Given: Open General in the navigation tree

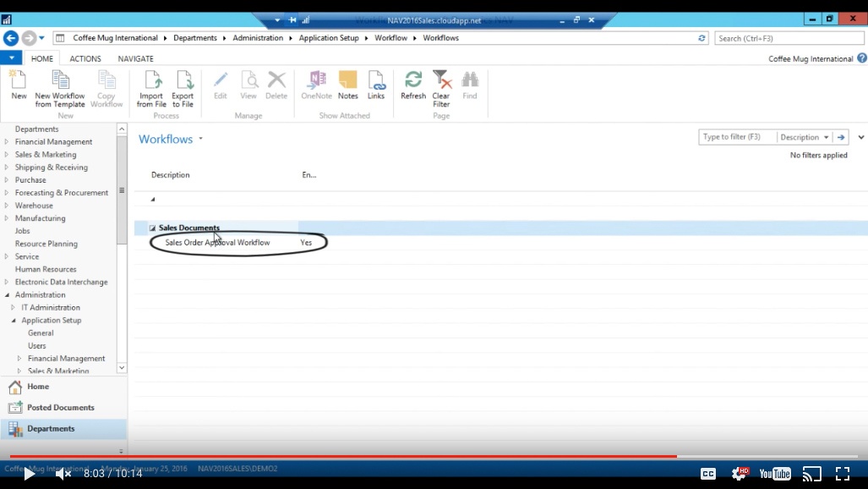Looking at the screenshot, I should coord(41,333).
